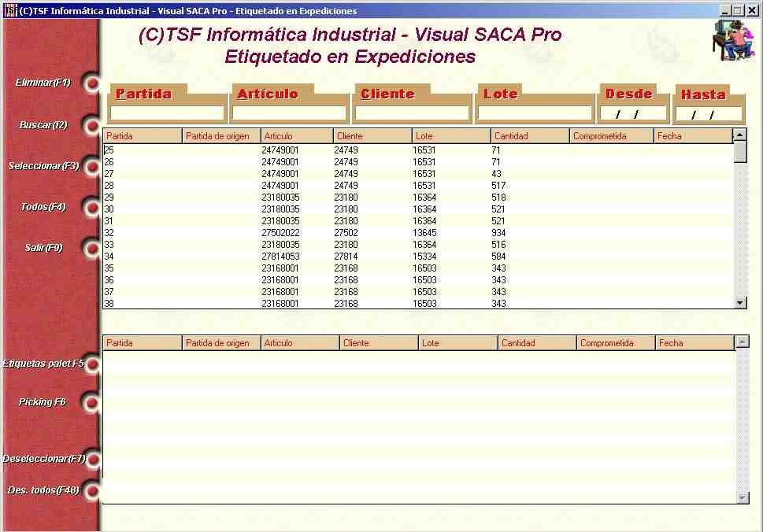Click the Articulo header in the bottom grid
Screen dimensions: 763x532
300,343
